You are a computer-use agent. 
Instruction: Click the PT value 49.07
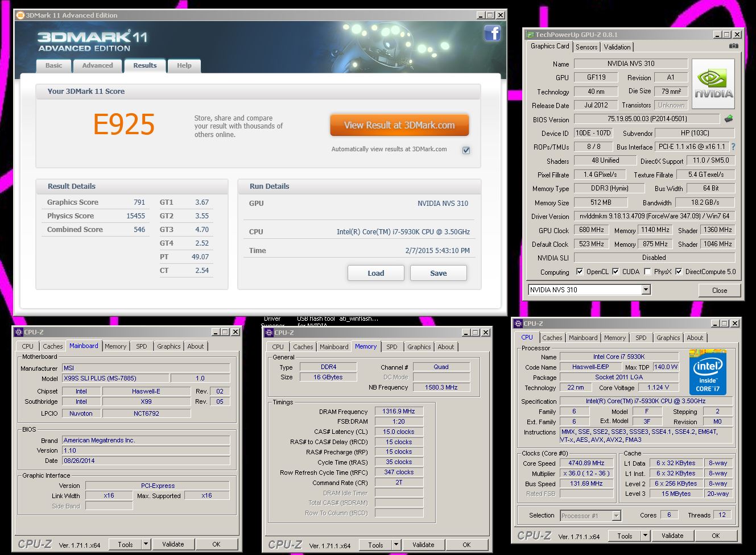(x=200, y=257)
